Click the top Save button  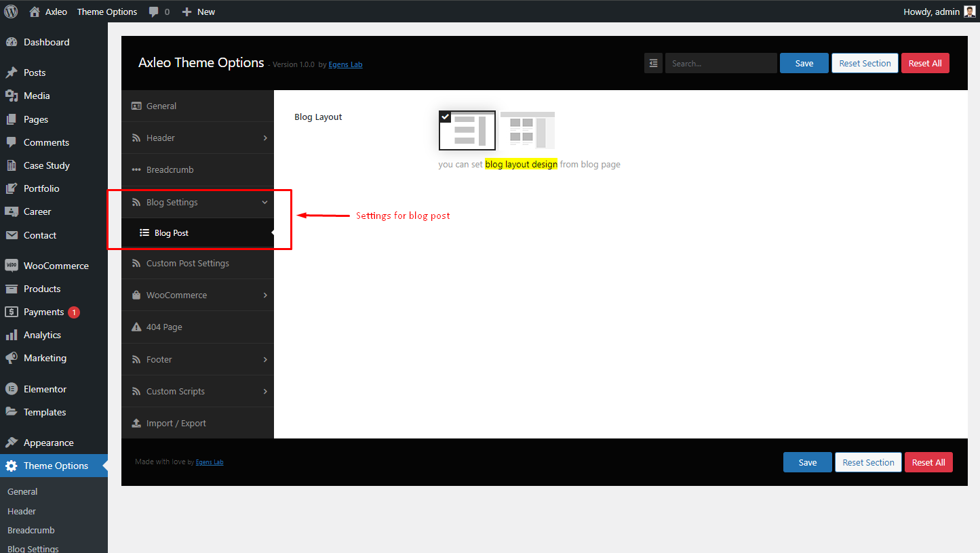pyautogui.click(x=804, y=63)
